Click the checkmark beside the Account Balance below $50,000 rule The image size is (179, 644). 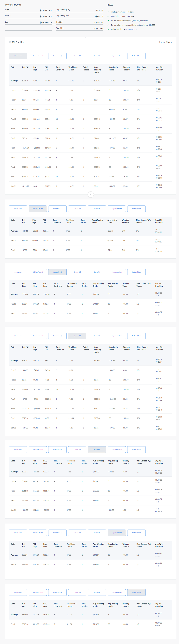108,25
